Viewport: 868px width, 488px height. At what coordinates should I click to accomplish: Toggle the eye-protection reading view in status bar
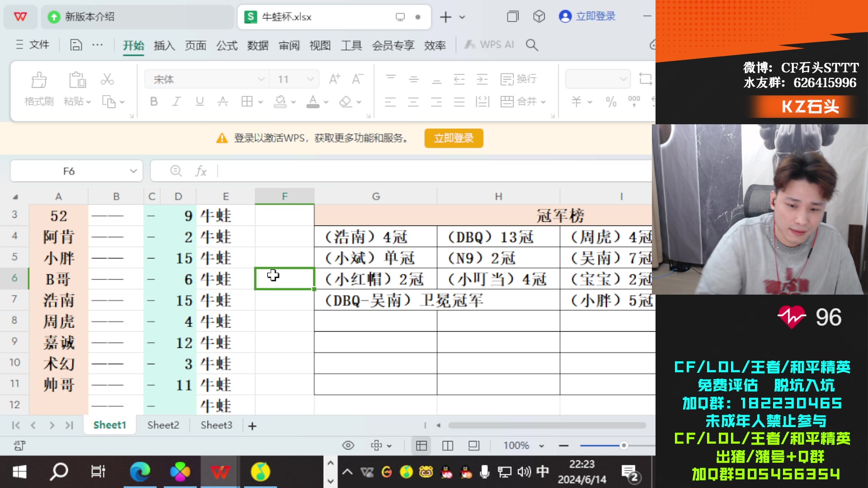coord(347,445)
